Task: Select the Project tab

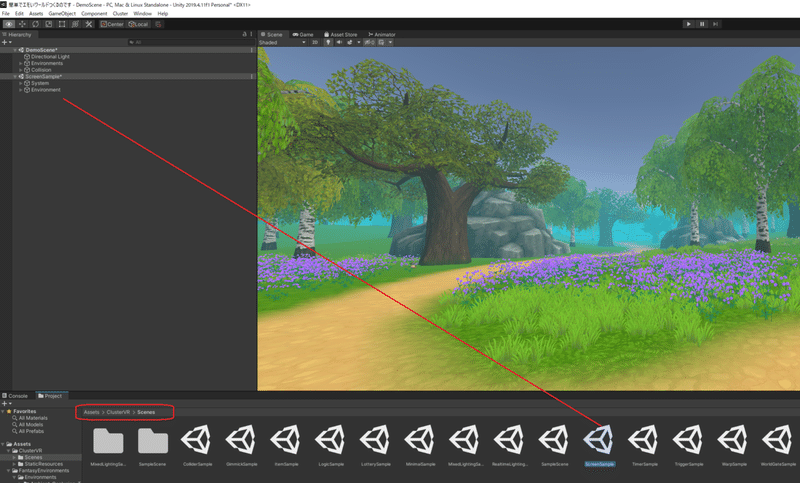Action: point(50,396)
